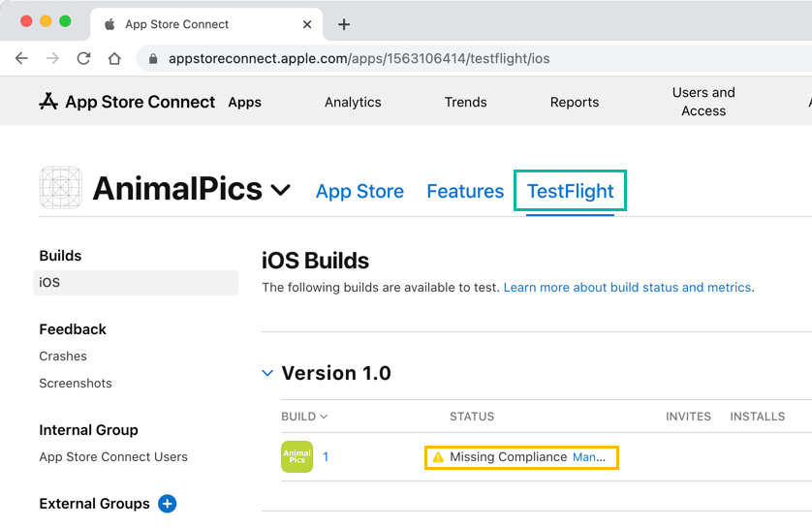The width and height of the screenshot is (812, 528).
Task: Click the External Groups heading
Action: click(94, 504)
